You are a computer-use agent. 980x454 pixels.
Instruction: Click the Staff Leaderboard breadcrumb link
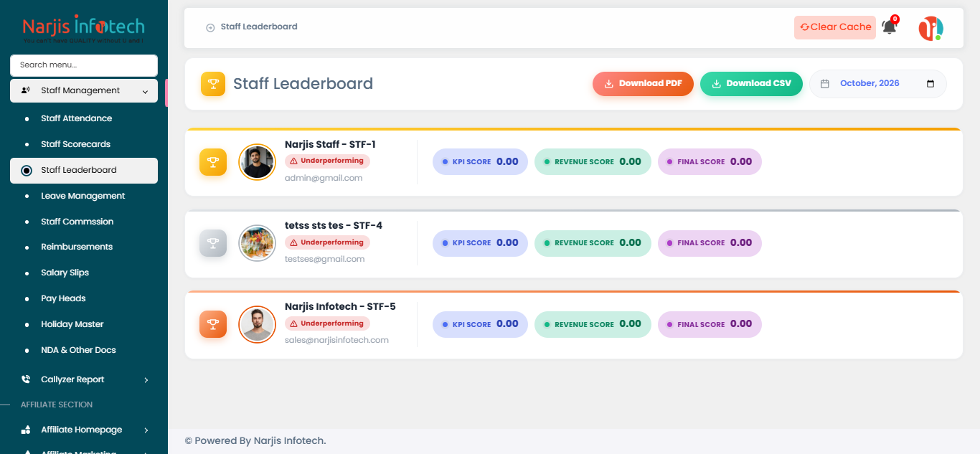pyautogui.click(x=259, y=27)
